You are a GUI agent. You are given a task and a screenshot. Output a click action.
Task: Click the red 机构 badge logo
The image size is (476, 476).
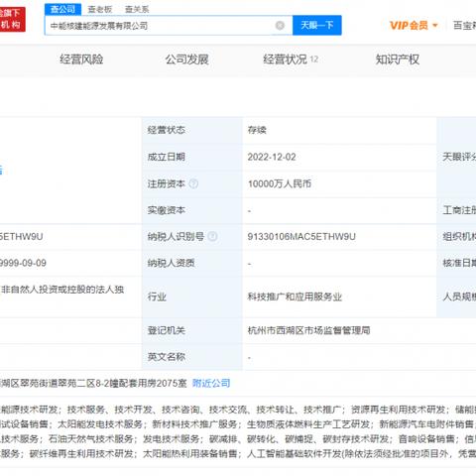[x=12, y=19]
